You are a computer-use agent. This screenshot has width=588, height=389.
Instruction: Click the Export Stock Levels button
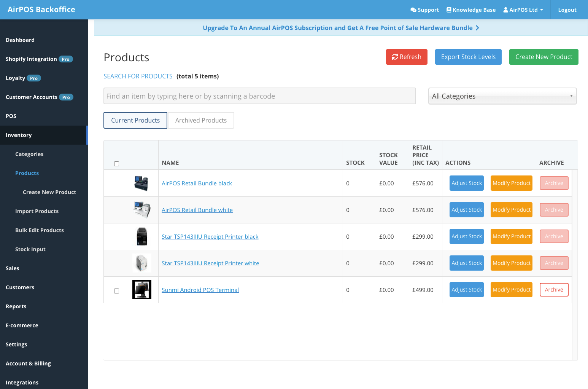468,57
